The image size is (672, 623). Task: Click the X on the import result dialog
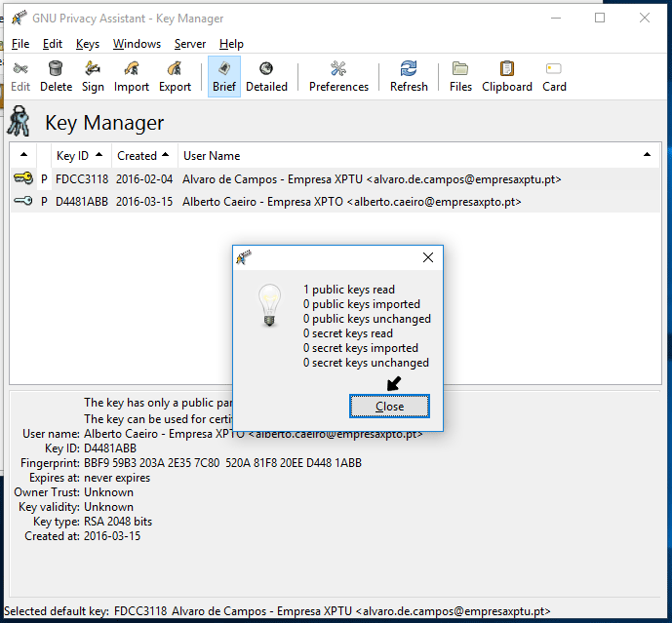[428, 257]
